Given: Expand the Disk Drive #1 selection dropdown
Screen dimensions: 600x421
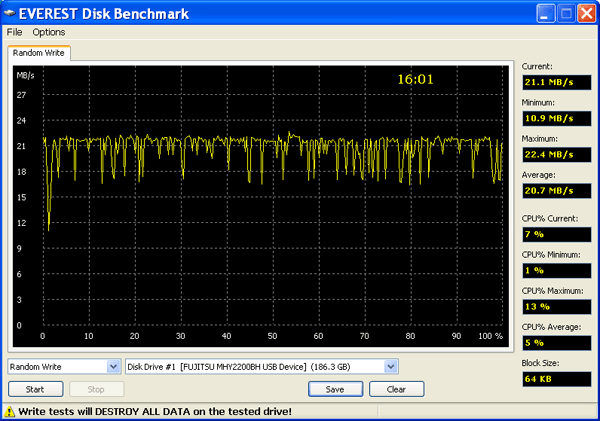Looking at the screenshot, I should pos(390,367).
